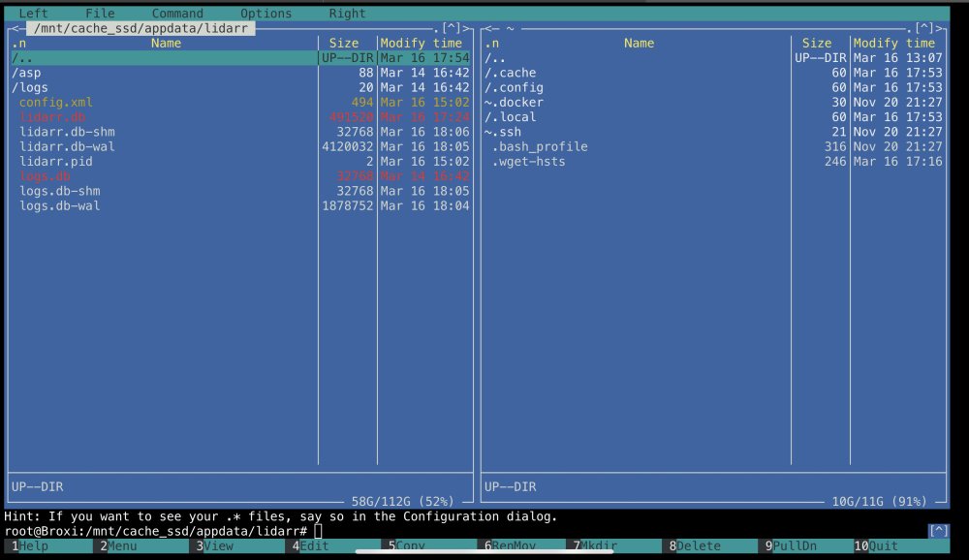Sort right panel by Name column
The height and width of the screenshot is (560, 969).
[x=639, y=44]
